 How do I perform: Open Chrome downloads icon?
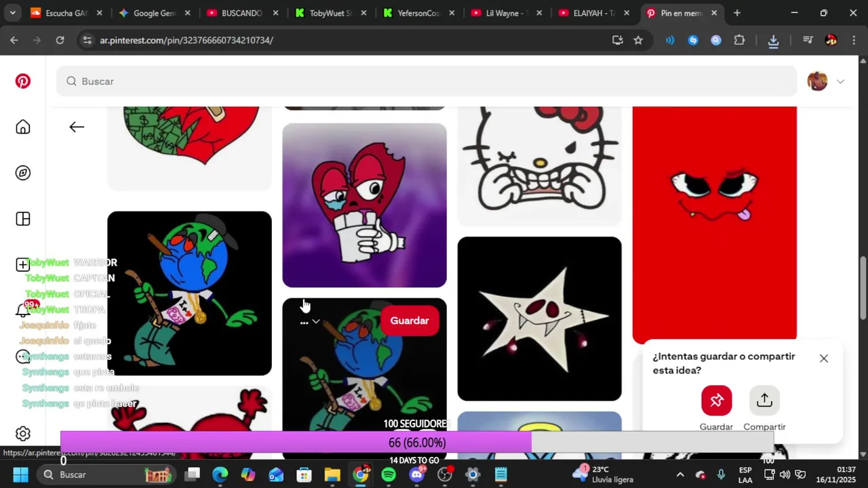[x=773, y=41]
